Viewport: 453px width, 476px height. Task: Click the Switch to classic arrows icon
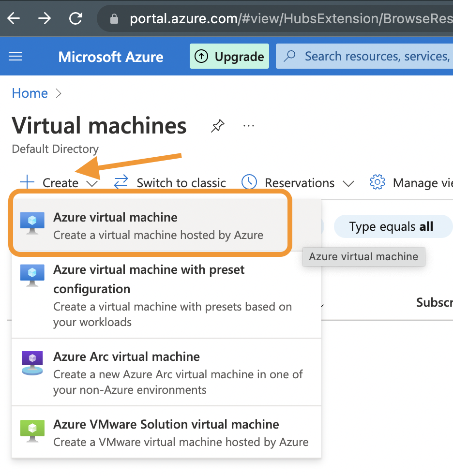[121, 182]
